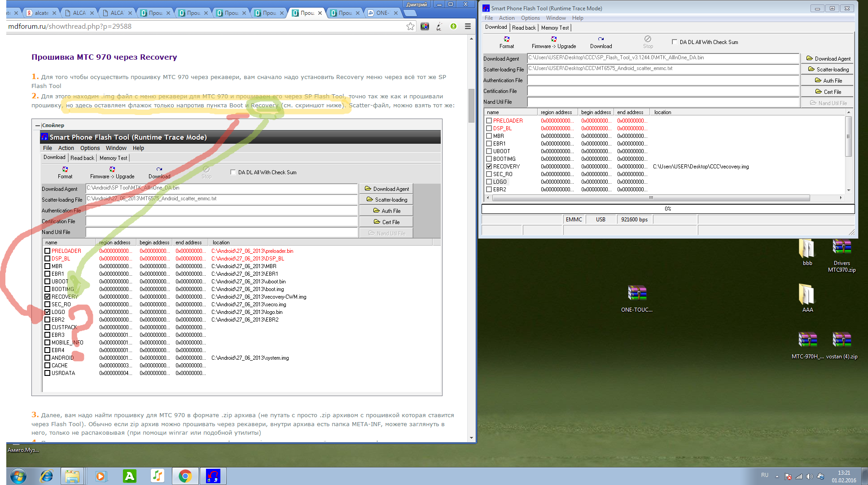Switch to the Read back tab
The image size is (868, 485).
[524, 28]
